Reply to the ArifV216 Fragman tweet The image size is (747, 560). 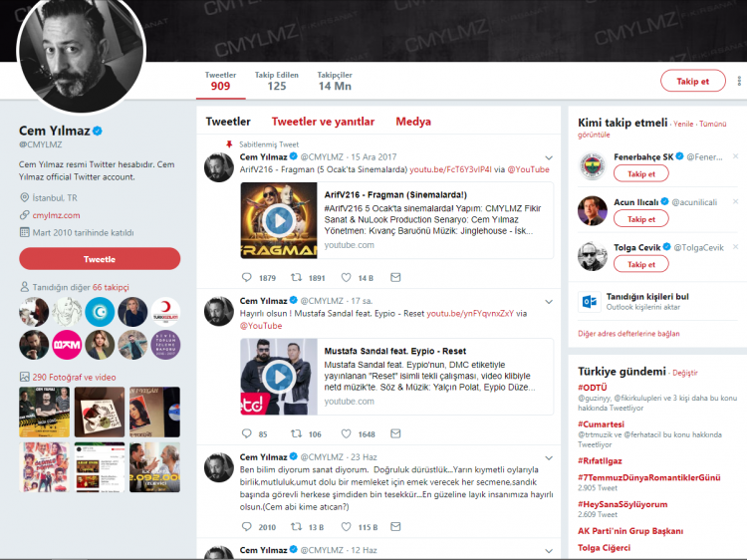[247, 277]
